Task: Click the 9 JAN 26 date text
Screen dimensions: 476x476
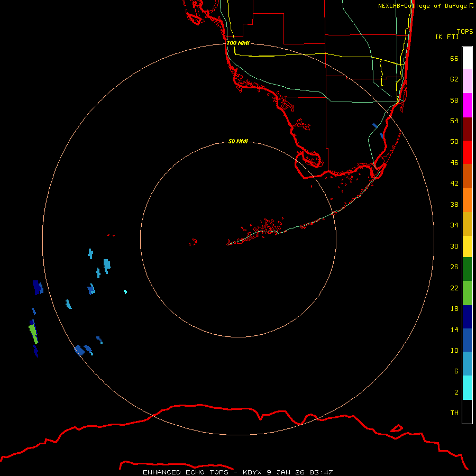Action: click(286, 472)
